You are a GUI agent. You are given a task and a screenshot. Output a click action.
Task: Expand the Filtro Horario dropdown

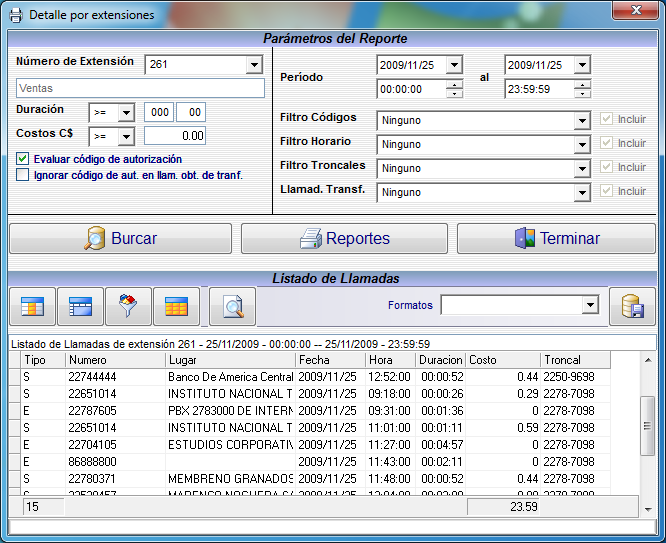coord(582,144)
